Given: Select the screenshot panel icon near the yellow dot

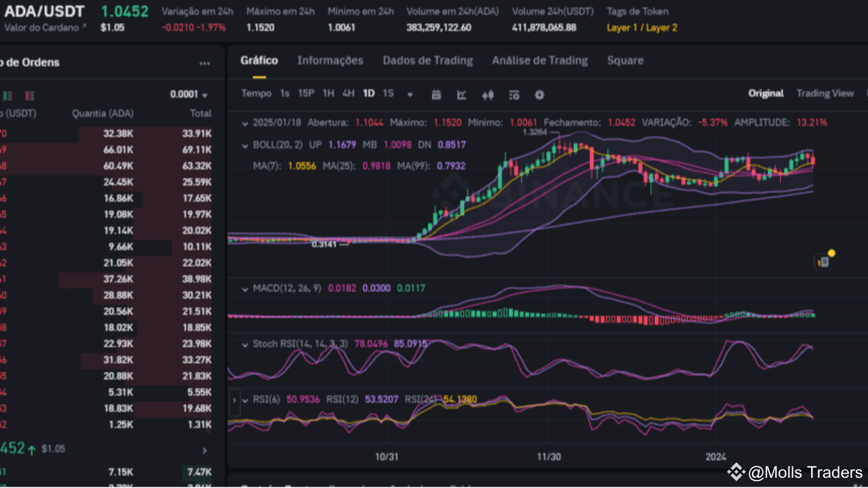Looking at the screenshot, I should tap(823, 261).
